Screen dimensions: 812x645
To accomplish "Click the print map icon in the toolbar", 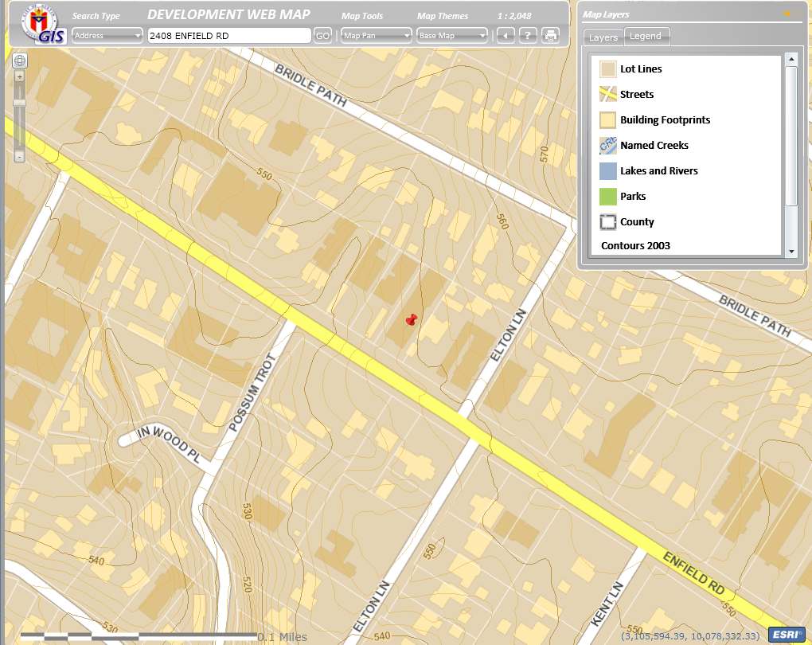I will (x=549, y=35).
